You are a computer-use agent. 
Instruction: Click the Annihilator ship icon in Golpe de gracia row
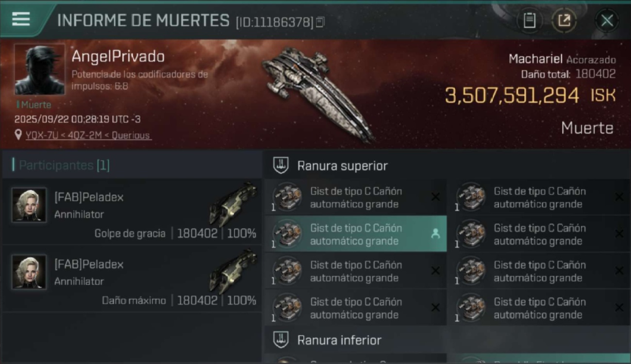[x=233, y=204]
